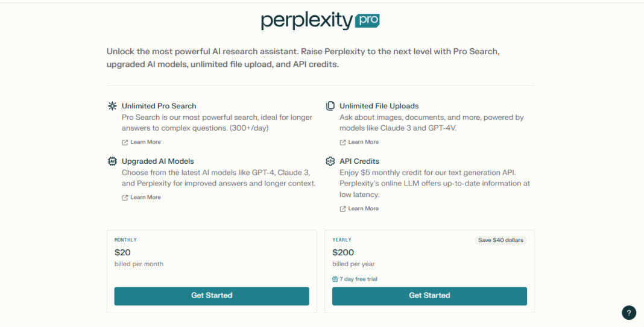Screen dimensions: 644x327
Task: Click external link icon under Pro Search
Action: pyautogui.click(x=125, y=142)
